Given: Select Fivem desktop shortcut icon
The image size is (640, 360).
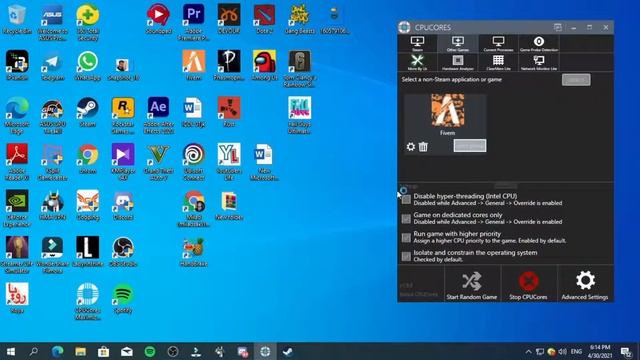Looking at the screenshot, I should click(x=193, y=66).
